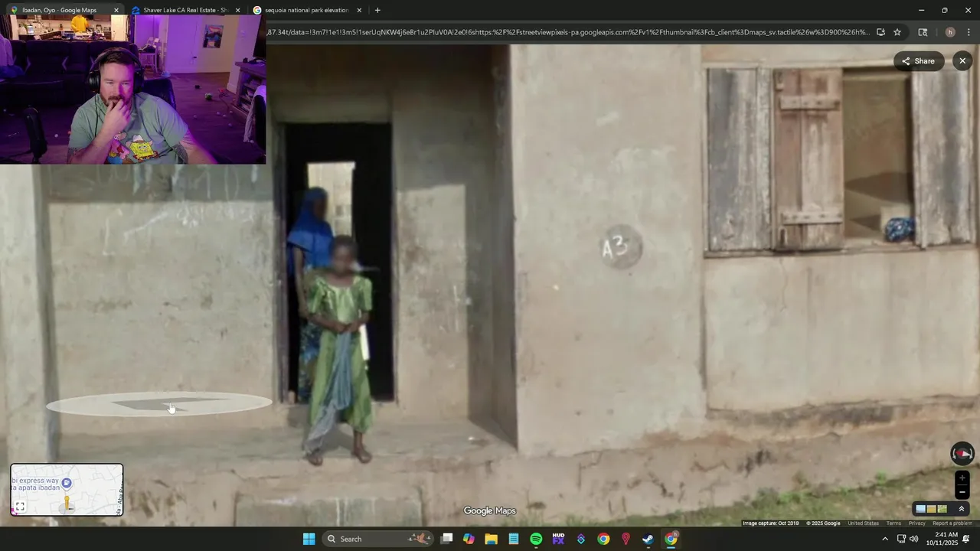The width and height of the screenshot is (980, 551).
Task: Open the Chrome profile avatar
Action: (x=950, y=32)
